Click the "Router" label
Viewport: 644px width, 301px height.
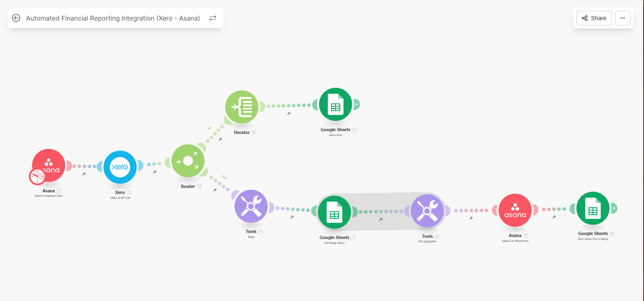188,186
